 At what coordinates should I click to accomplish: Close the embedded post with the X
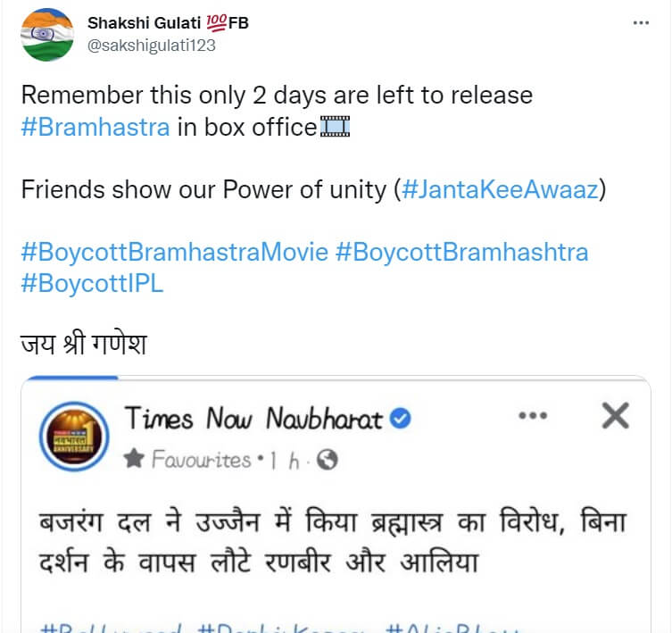615,415
